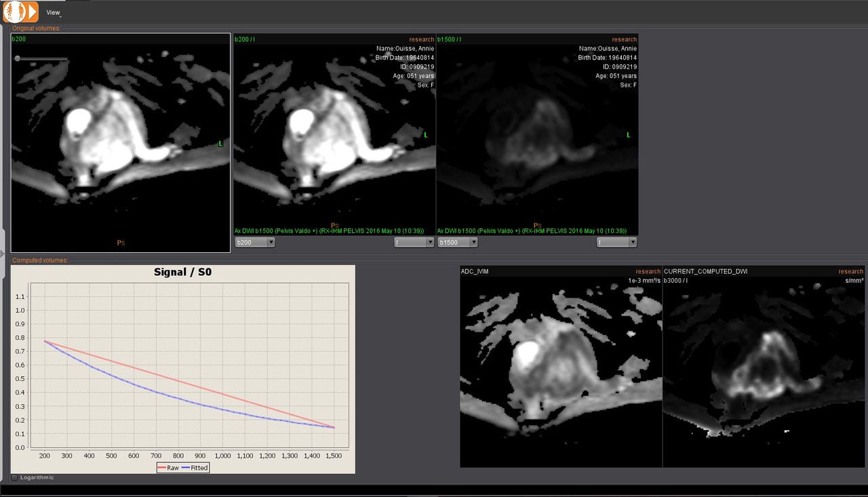The image size is (868, 497).
Task: Click 'Birth Date: 19640814' in b200 / I view
Action: tap(404, 58)
